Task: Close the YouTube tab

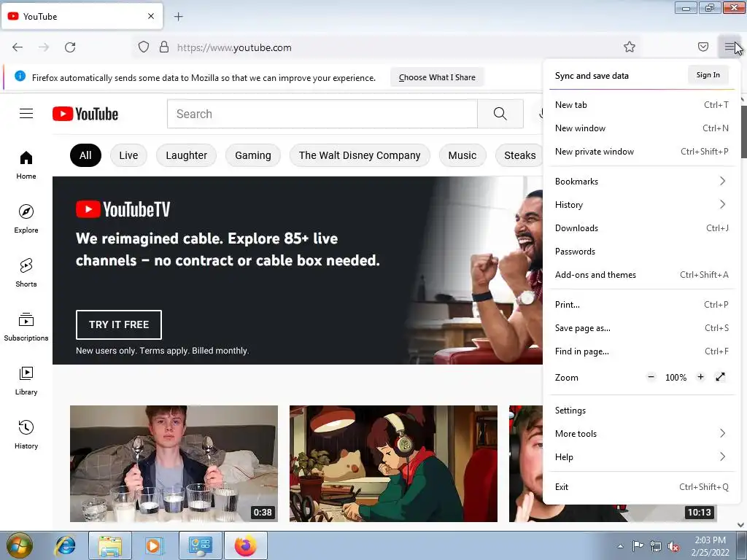Action: point(150,16)
